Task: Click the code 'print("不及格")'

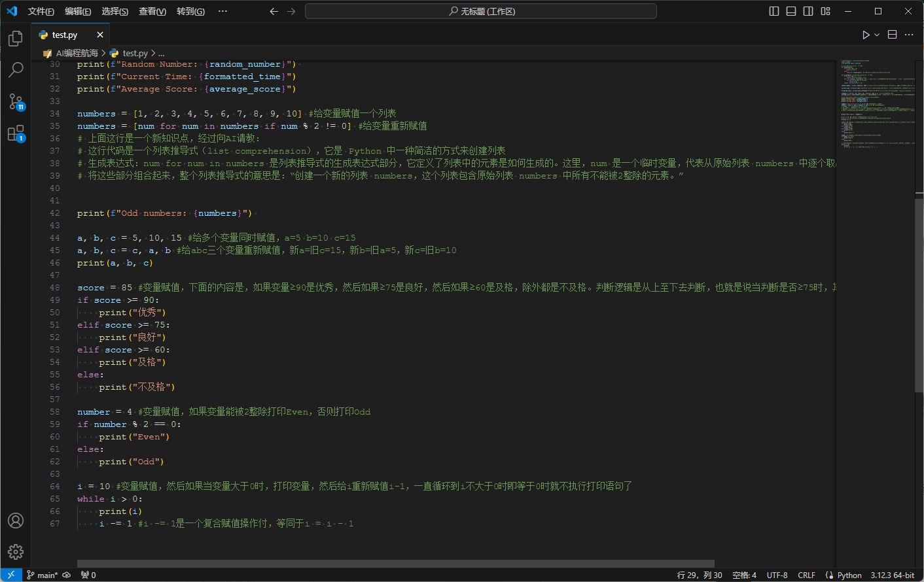Action: (x=137, y=387)
